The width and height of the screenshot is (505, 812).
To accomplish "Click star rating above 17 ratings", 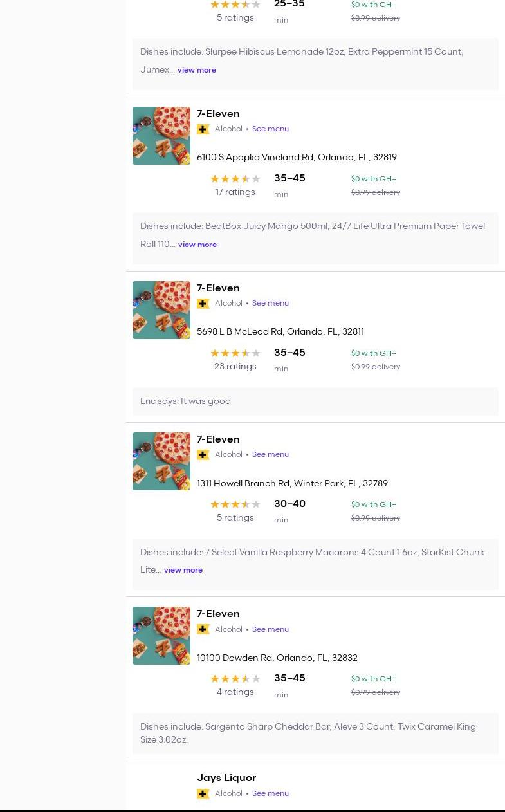I will [235, 179].
